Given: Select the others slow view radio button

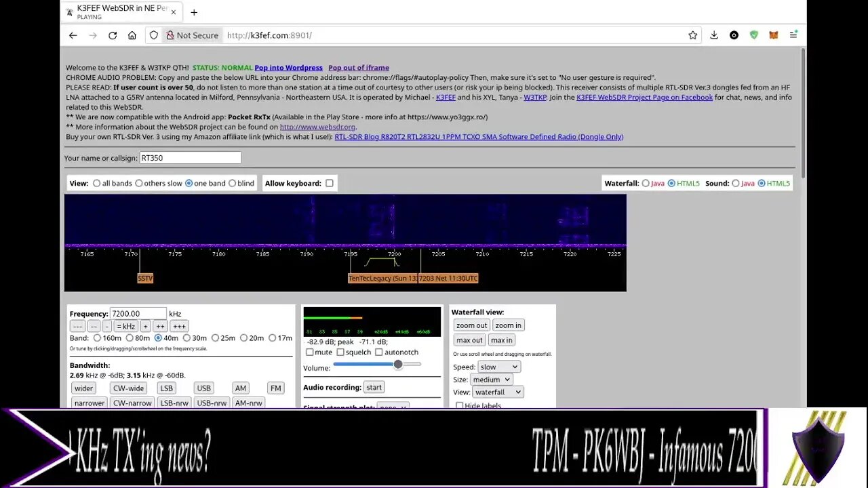Looking at the screenshot, I should tap(139, 183).
